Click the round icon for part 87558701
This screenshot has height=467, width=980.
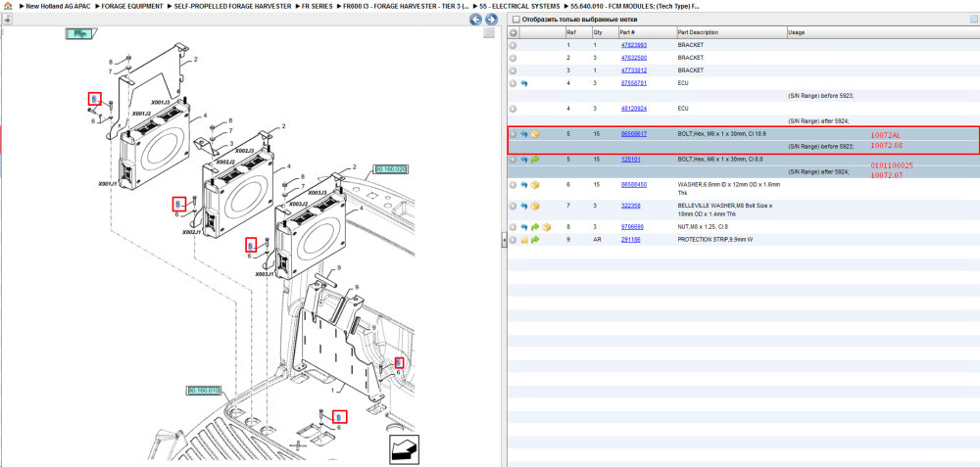tap(514, 83)
